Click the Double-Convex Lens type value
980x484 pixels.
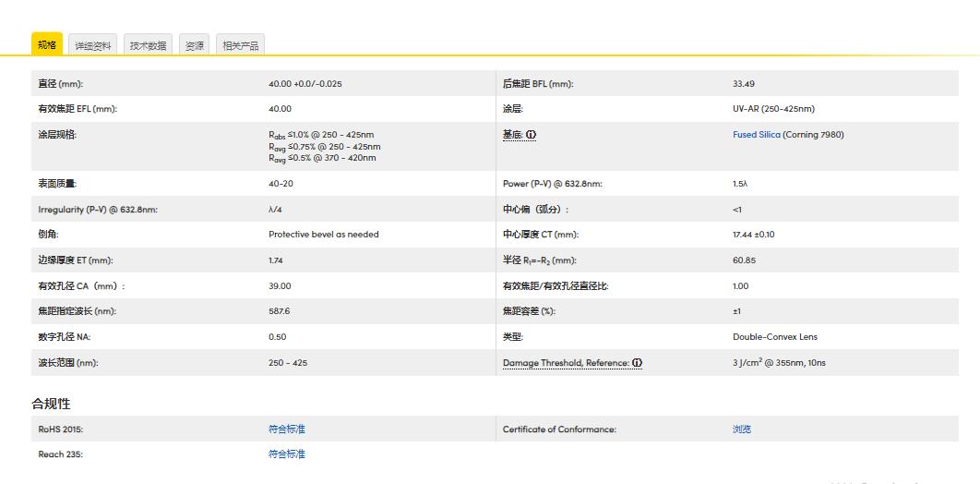pos(774,337)
